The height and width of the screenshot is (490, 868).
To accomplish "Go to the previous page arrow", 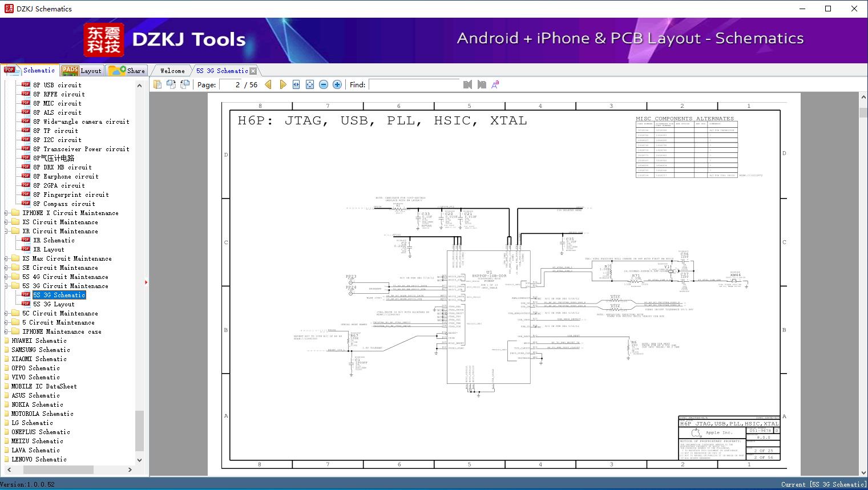I will [x=268, y=84].
